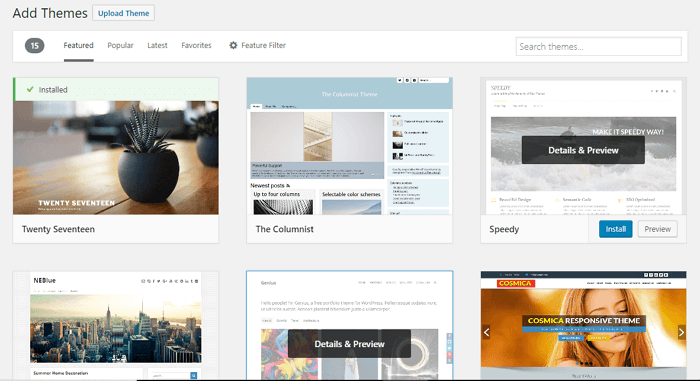Open Details & Preview for Speedy
The image size is (700, 381).
(x=583, y=150)
